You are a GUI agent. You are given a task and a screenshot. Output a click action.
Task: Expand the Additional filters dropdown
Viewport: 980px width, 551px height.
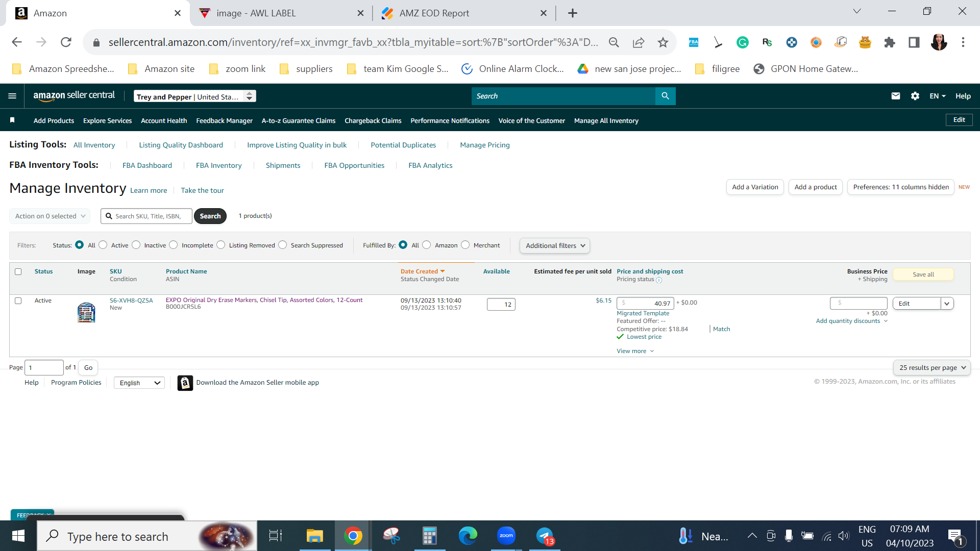(x=555, y=245)
